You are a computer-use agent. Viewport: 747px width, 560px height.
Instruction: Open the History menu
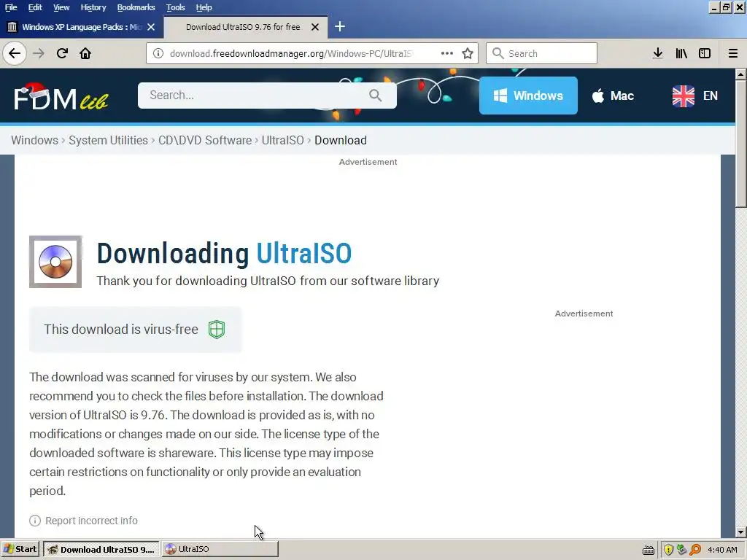(x=93, y=7)
